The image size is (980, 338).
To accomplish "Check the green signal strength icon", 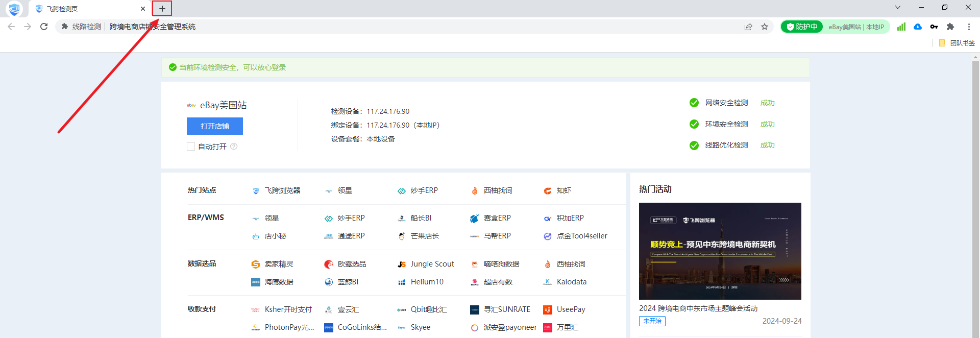I will (x=901, y=27).
